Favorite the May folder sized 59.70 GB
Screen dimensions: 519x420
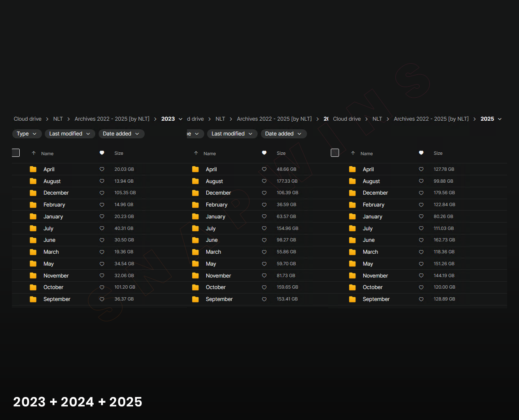264,264
